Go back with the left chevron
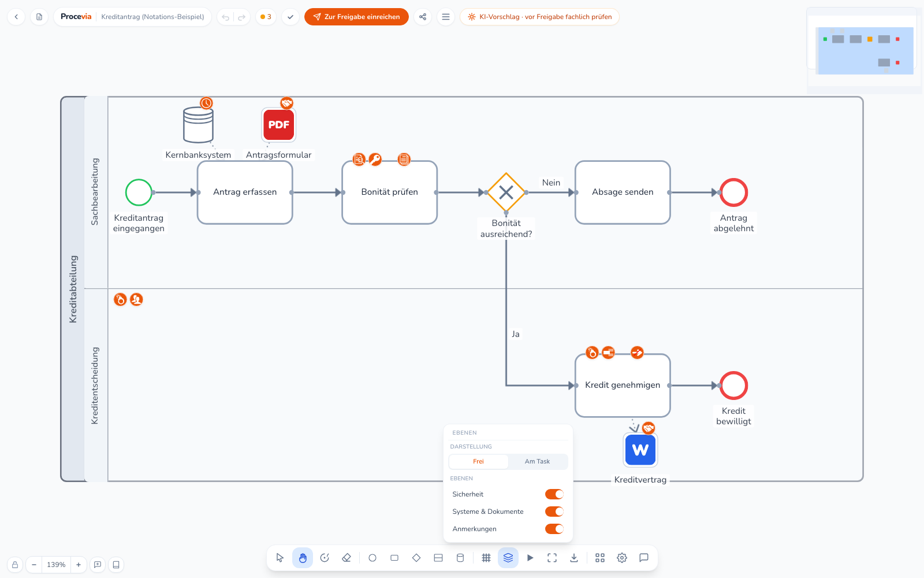The image size is (924, 578). [x=16, y=17]
